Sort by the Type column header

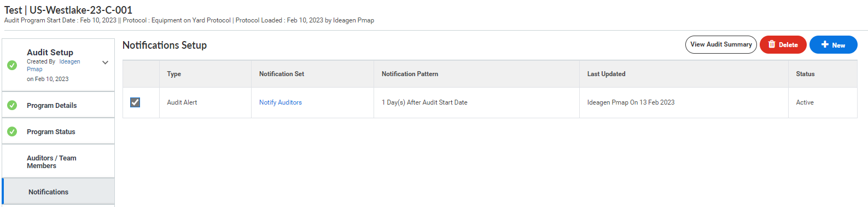point(174,74)
